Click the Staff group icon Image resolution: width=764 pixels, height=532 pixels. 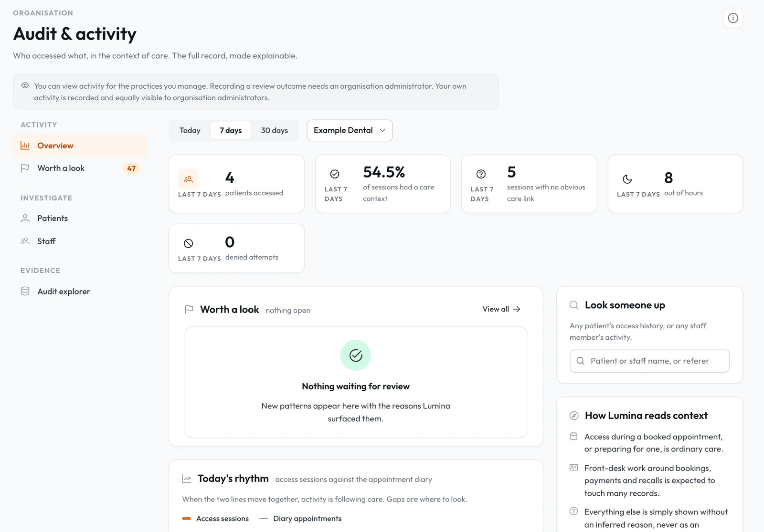tap(25, 241)
